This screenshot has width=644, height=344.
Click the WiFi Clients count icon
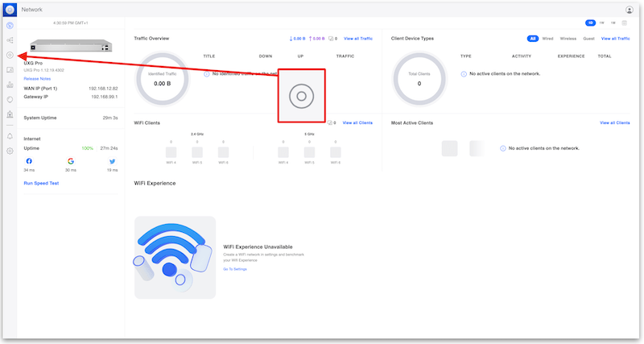(330, 123)
